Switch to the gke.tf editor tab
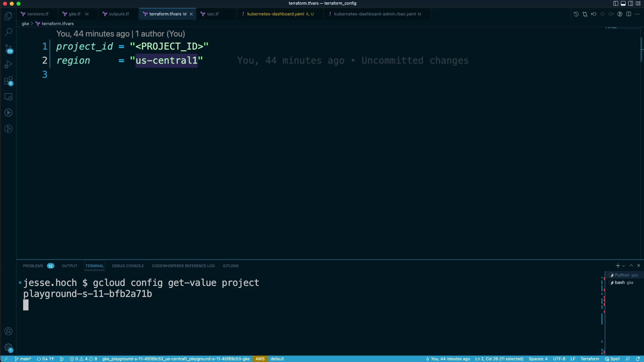Image resolution: width=644 pixels, height=362 pixels. [x=74, y=14]
